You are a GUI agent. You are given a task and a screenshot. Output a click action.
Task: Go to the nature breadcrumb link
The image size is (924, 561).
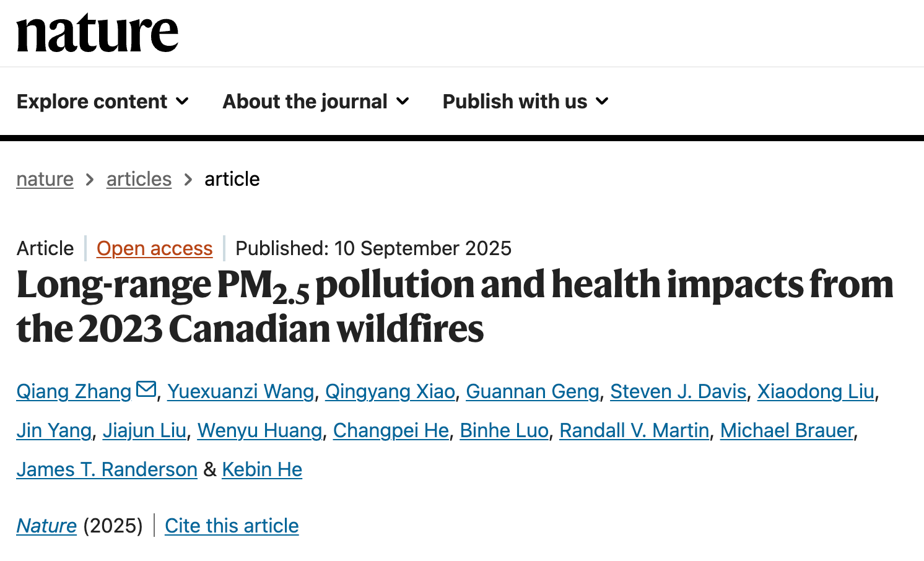tap(45, 179)
